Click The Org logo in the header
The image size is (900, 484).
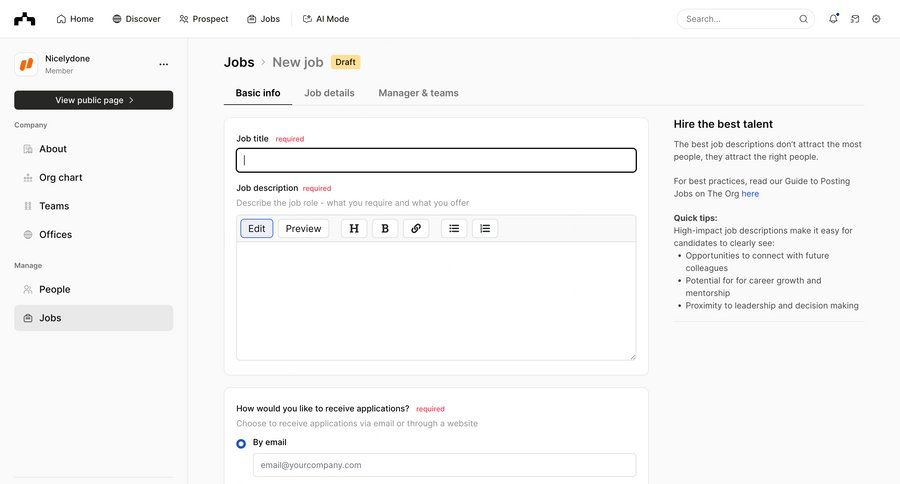coord(25,19)
